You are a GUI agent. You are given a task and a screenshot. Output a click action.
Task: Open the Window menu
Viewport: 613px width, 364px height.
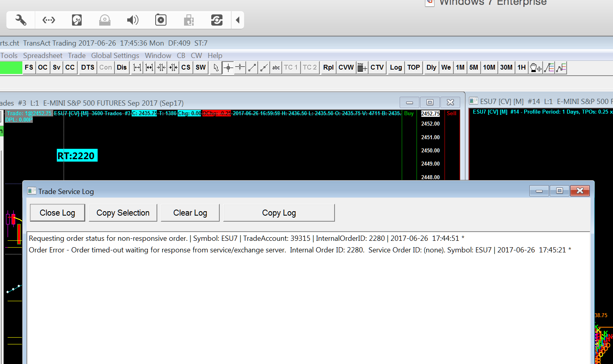(x=158, y=56)
